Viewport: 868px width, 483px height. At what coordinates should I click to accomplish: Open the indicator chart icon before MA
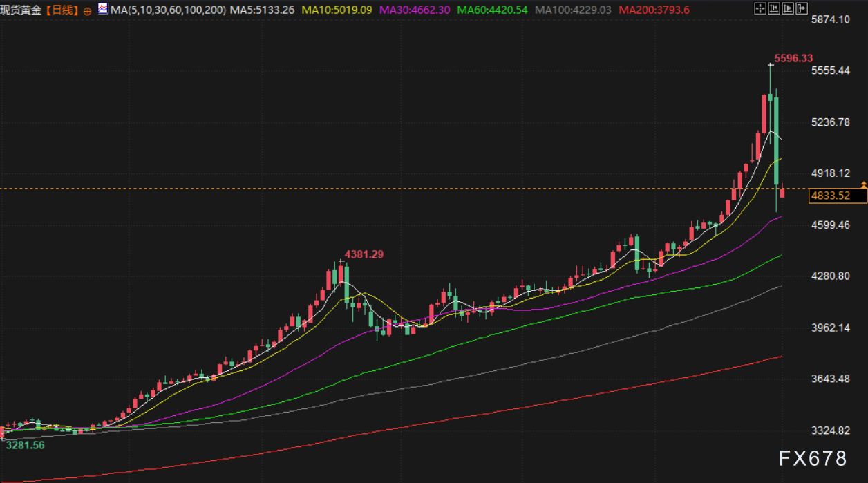(103, 10)
